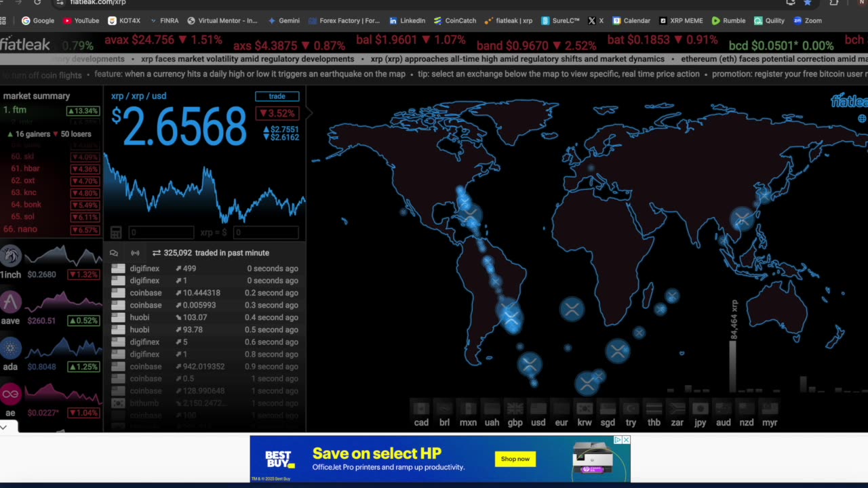Open the fiatleak | xrp bookmark

click(509, 20)
